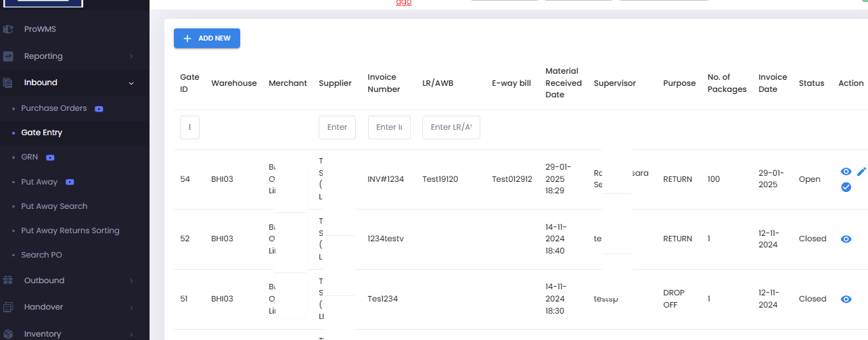This screenshot has width=868, height=340.
Task: Click the Invoice Number filter input
Action: click(389, 127)
